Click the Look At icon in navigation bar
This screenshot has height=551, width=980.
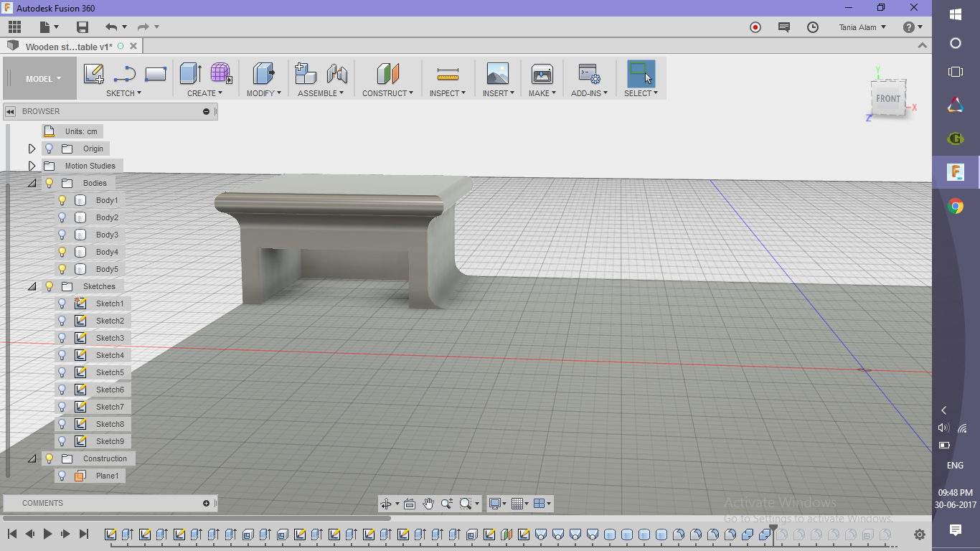(410, 504)
